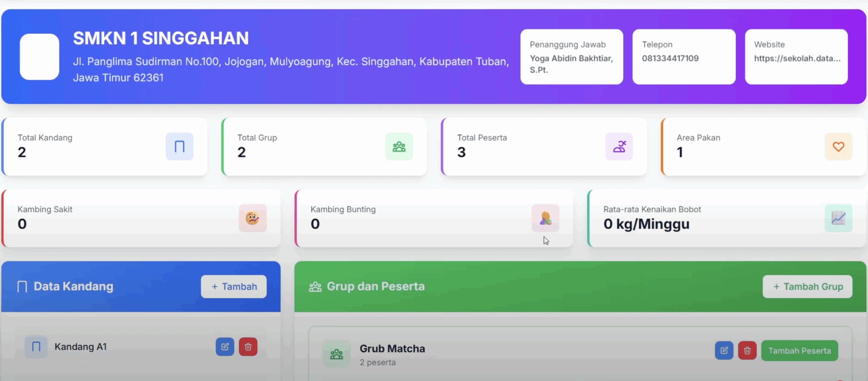Click the 2 peserta count text
Viewport: 868px width, 381px height.
[x=378, y=362]
